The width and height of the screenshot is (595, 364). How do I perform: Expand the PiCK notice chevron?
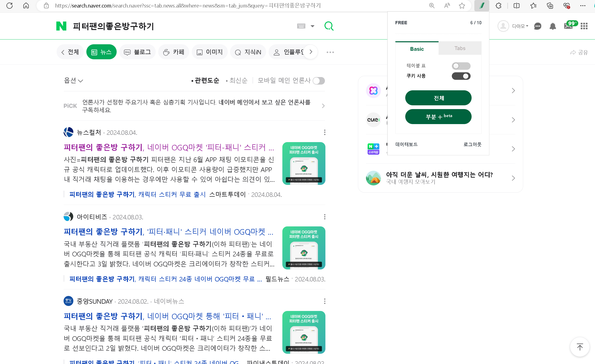tap(323, 106)
